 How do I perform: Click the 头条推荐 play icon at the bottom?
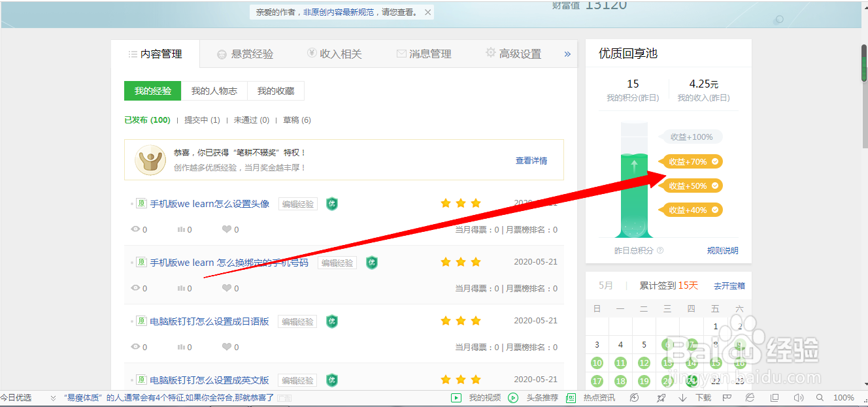tap(513, 397)
